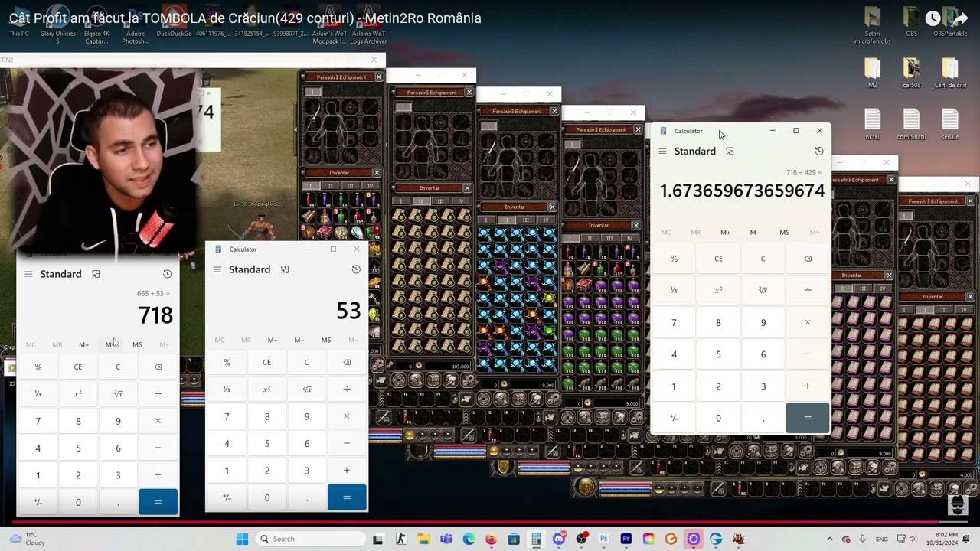
Task: Show history in the 53 calculator
Action: pos(356,269)
